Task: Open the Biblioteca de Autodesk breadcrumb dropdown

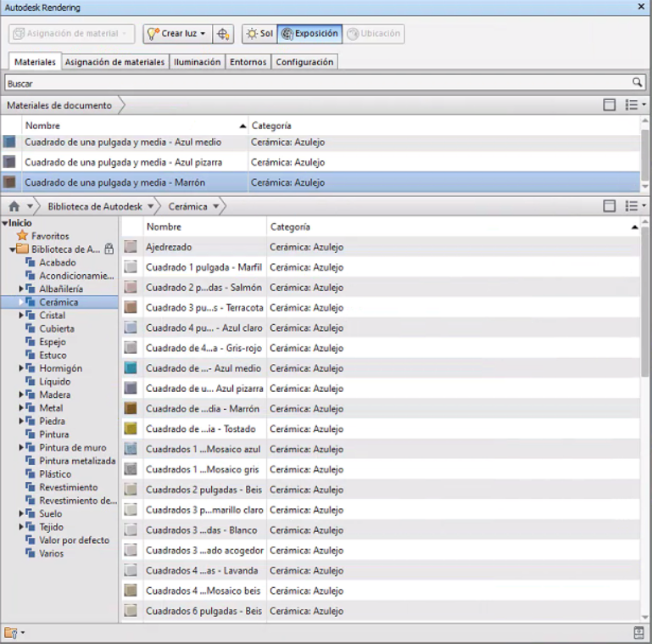Action: [151, 206]
